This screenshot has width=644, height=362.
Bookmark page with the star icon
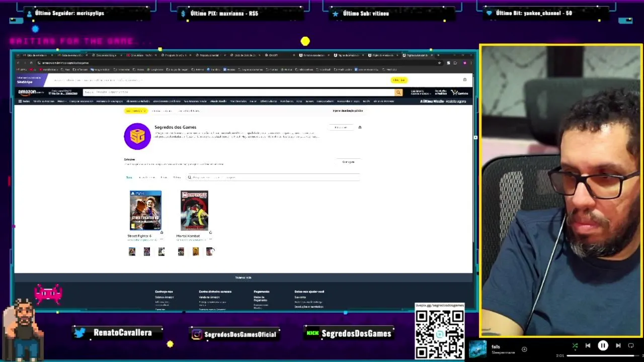439,63
